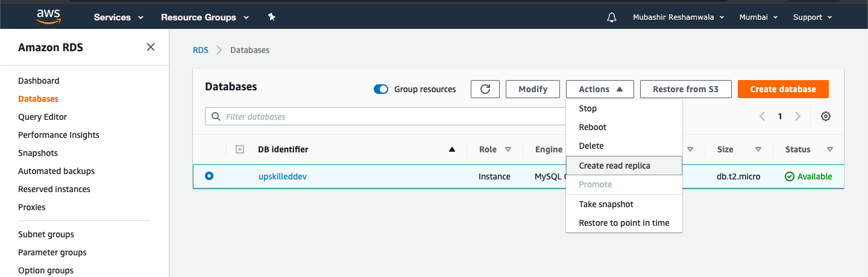
Task: Click the pin shortcuts icon
Action: [x=271, y=17]
